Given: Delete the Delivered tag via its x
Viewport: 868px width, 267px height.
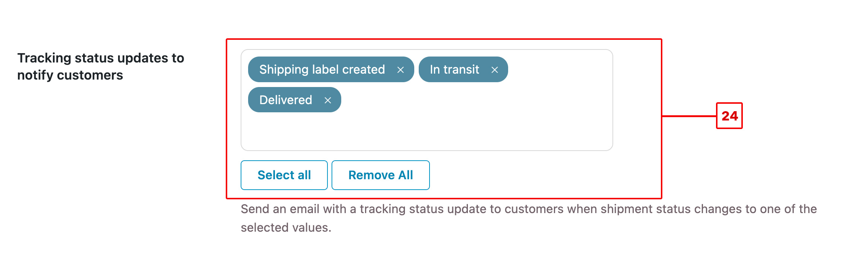Looking at the screenshot, I should tap(328, 100).
